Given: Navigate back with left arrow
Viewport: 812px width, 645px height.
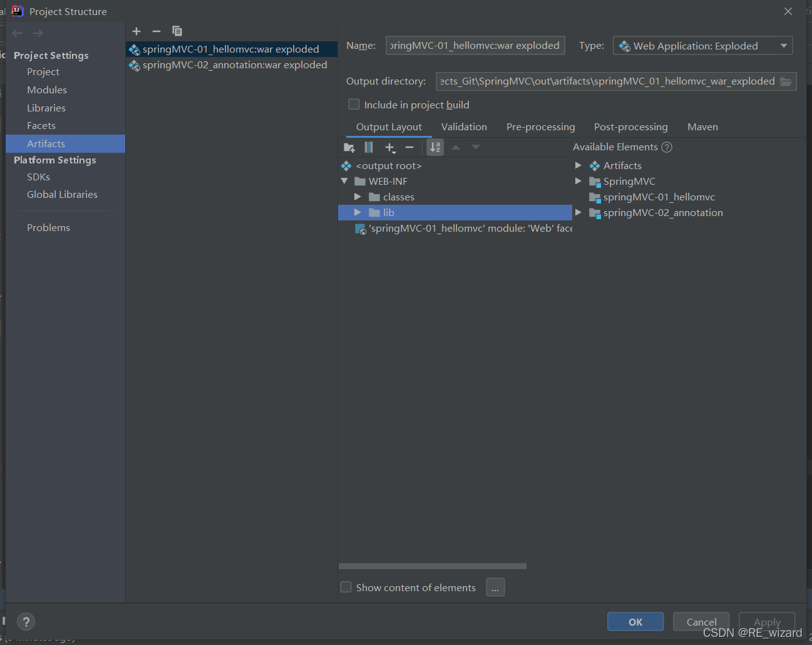Looking at the screenshot, I should click(x=18, y=33).
